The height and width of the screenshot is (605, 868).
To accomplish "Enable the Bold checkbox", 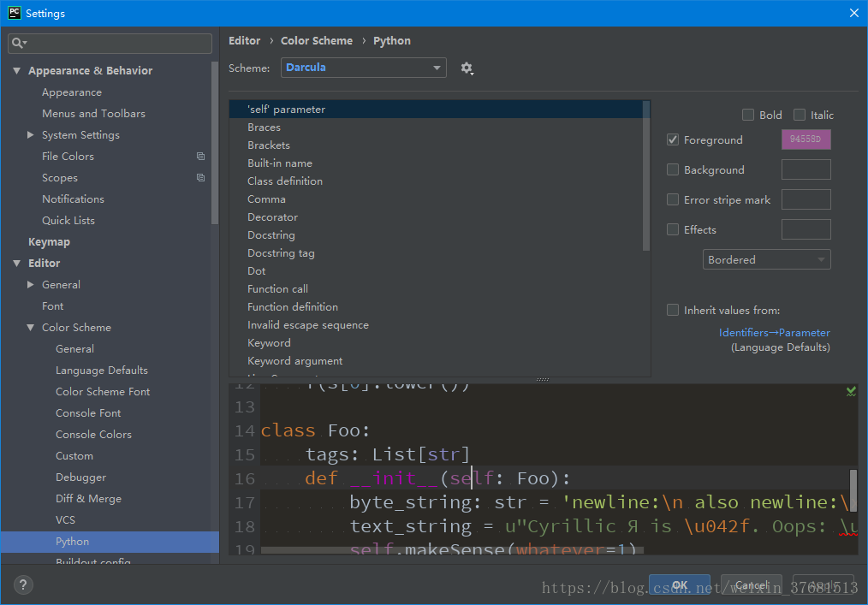I will click(x=748, y=115).
